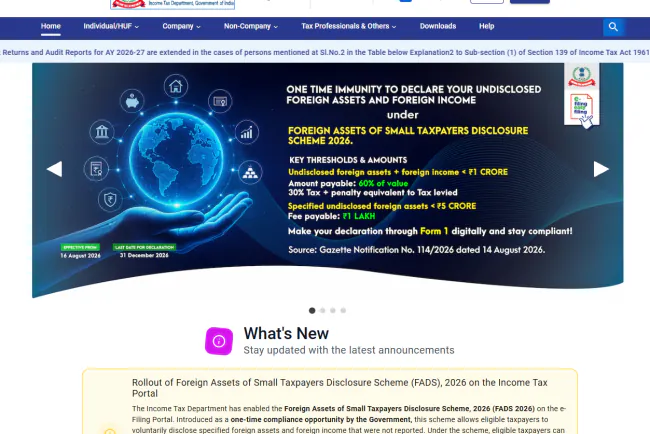Click '30% Tax + penalty equivalent to Tax levied'

[x=373, y=192]
